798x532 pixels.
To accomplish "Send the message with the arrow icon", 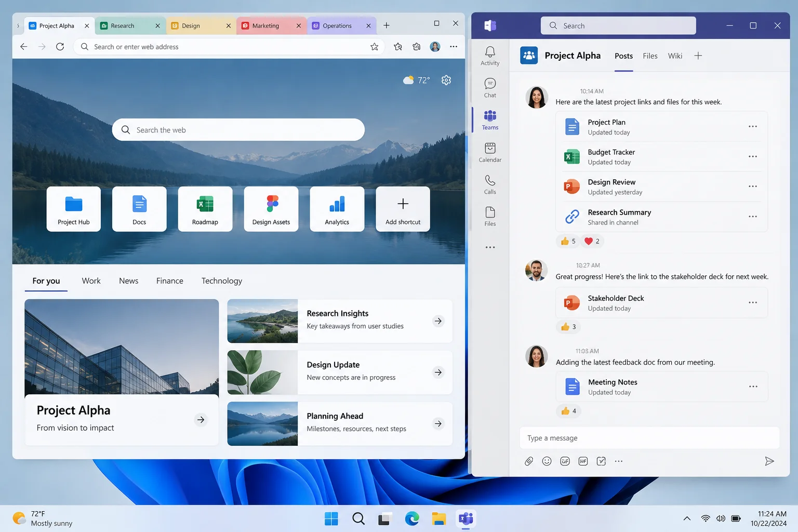I will tap(769, 461).
